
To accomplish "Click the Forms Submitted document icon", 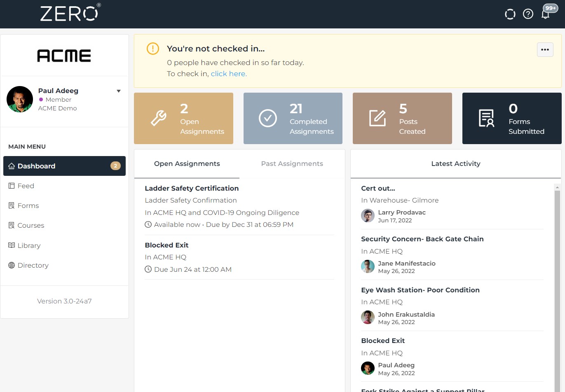I will [486, 119].
